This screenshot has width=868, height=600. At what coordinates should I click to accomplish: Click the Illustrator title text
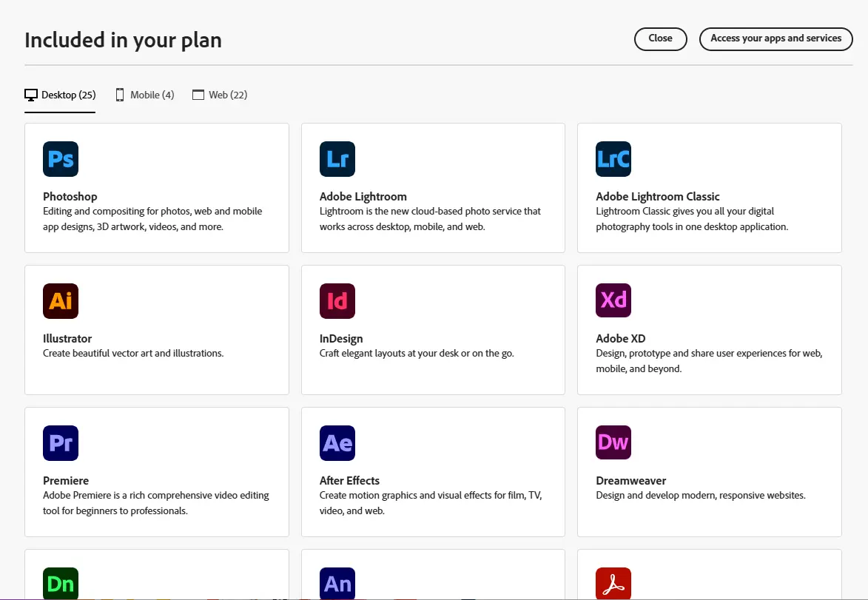point(67,339)
